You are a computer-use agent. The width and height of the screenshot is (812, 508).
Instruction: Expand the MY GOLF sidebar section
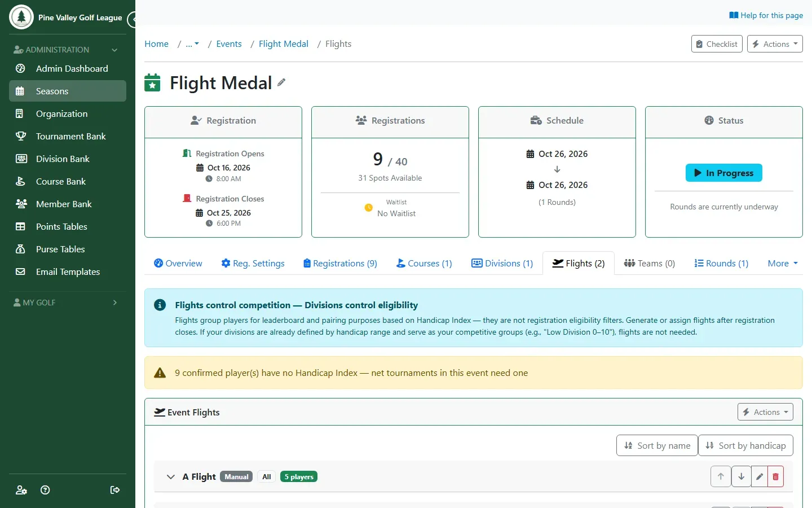click(68, 303)
